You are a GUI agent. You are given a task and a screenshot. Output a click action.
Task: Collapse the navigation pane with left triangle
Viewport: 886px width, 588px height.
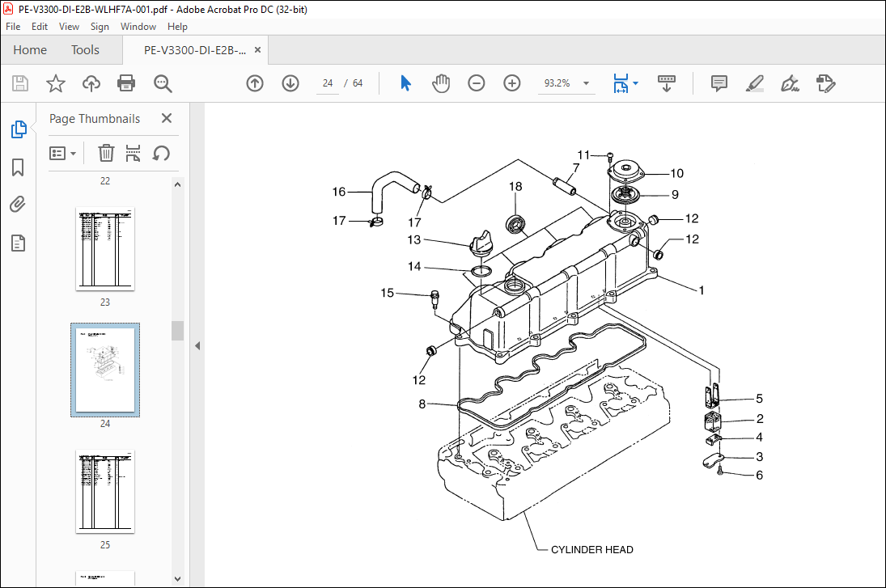197,345
